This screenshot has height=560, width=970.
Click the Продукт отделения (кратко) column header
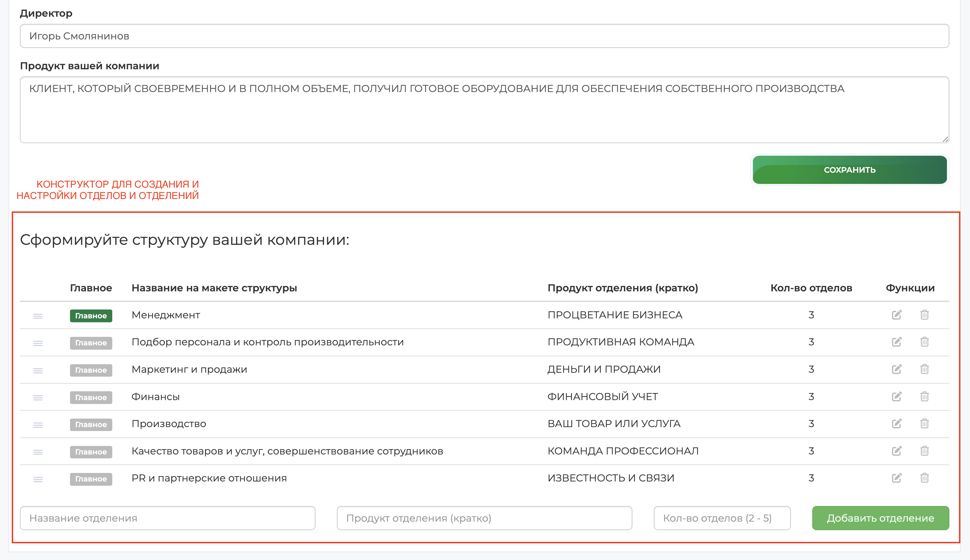tap(623, 288)
